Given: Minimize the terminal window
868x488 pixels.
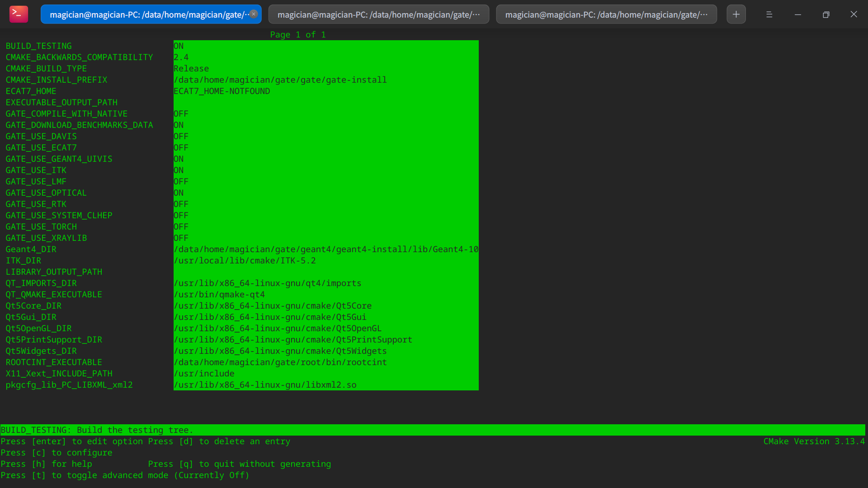Looking at the screenshot, I should [x=798, y=14].
